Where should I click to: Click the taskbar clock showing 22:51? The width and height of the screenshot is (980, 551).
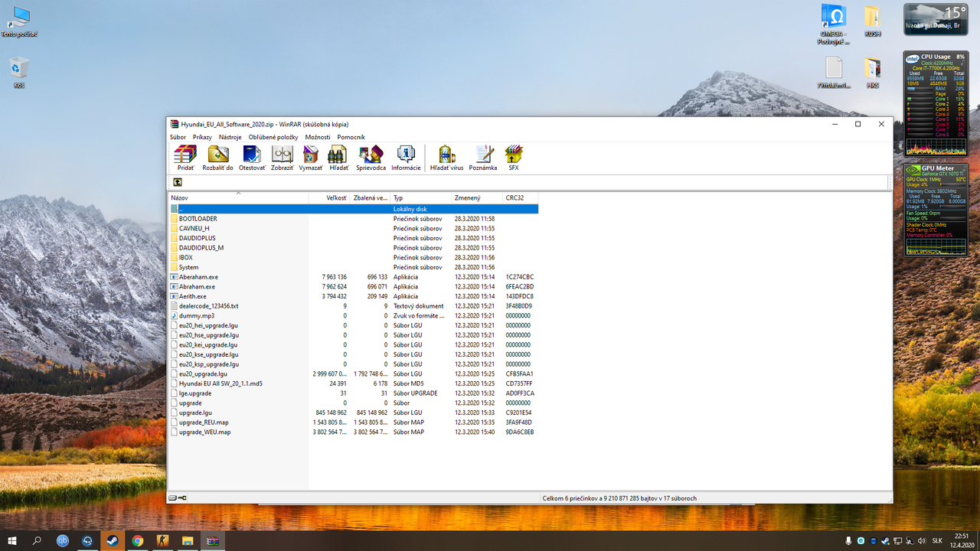coord(962,540)
